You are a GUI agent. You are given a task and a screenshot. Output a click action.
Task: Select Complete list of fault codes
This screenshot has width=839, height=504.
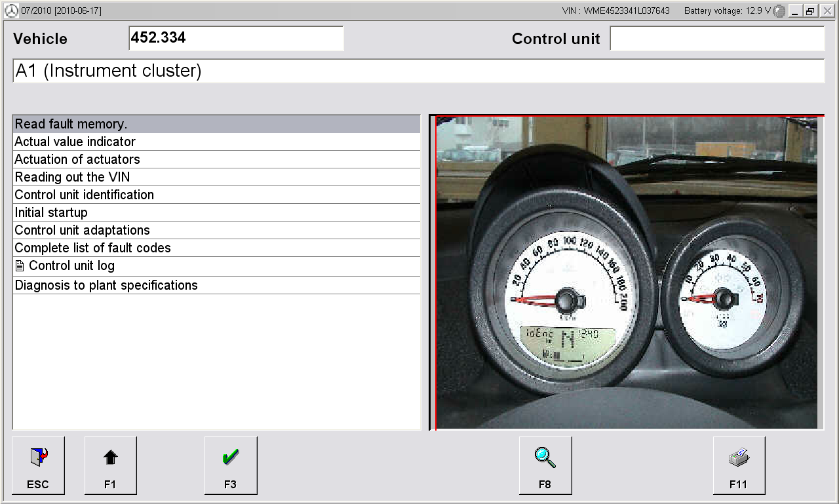pyautogui.click(x=216, y=248)
